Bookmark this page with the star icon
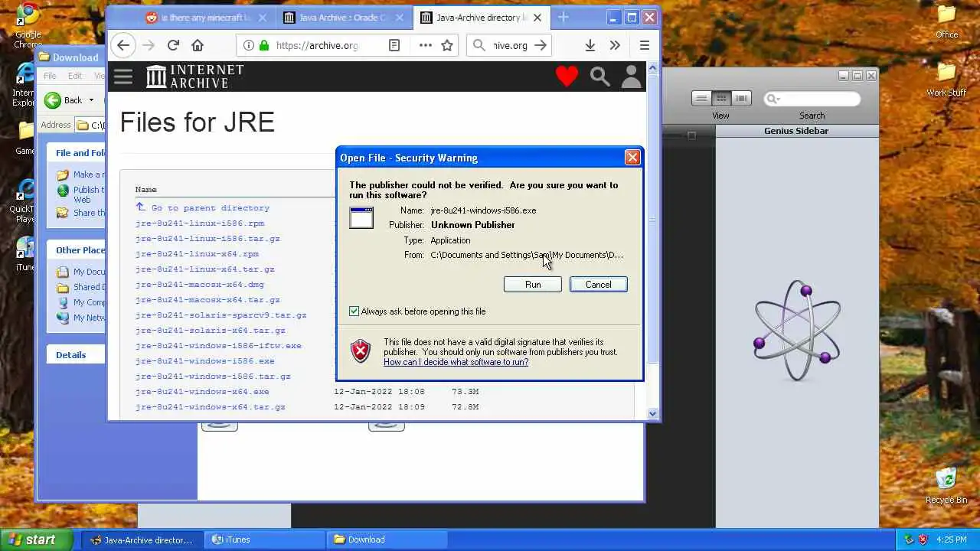This screenshot has width=980, height=551. pyautogui.click(x=447, y=45)
